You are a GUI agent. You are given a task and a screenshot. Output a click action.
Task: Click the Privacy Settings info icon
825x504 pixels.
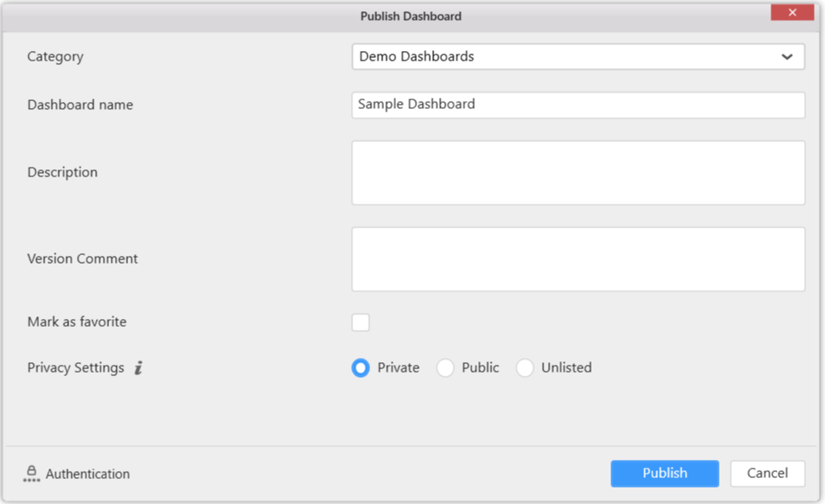coord(138,368)
